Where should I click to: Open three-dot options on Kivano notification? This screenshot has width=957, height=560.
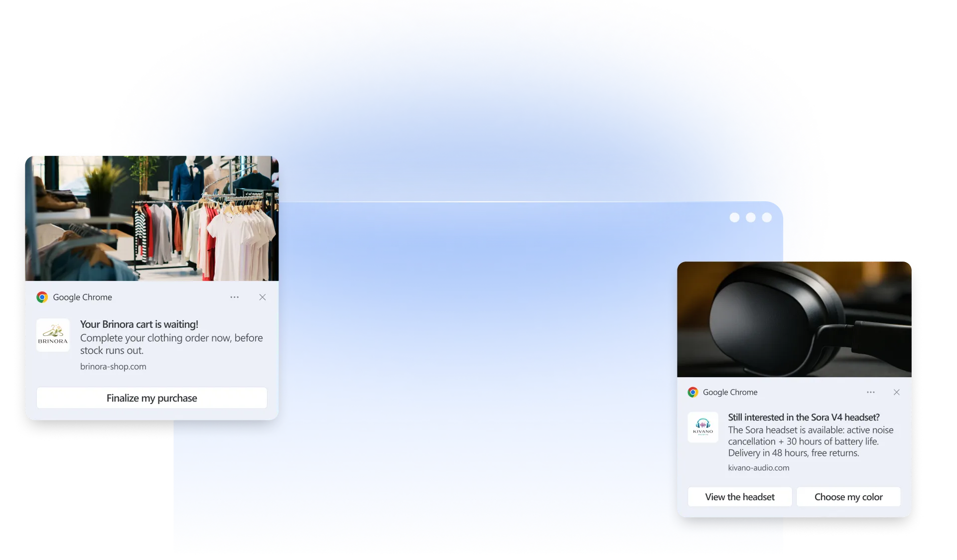[870, 393]
